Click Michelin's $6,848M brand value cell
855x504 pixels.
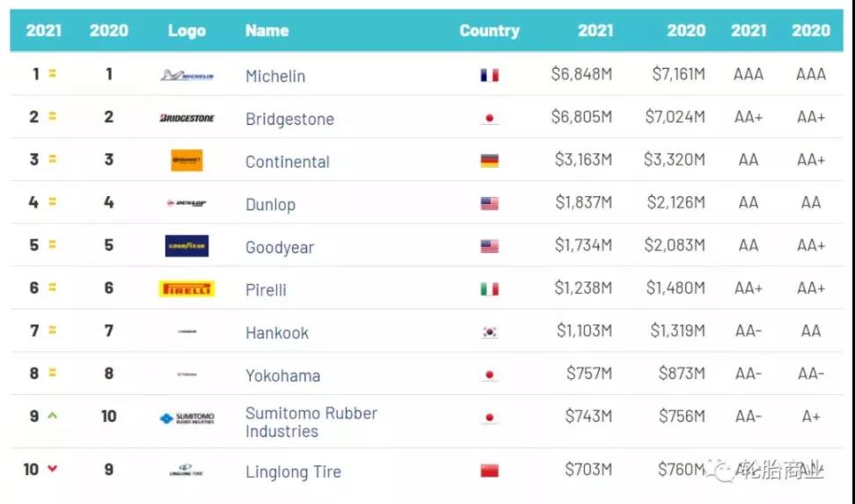point(581,75)
